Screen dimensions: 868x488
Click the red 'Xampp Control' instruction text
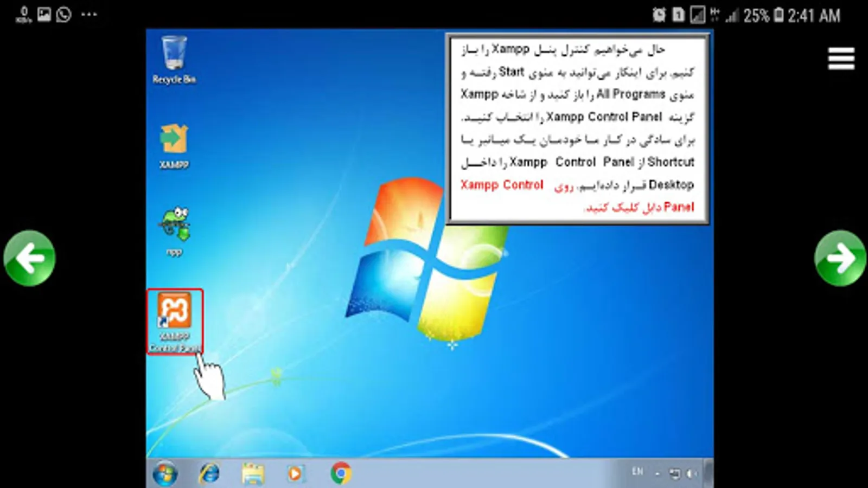[x=502, y=185]
